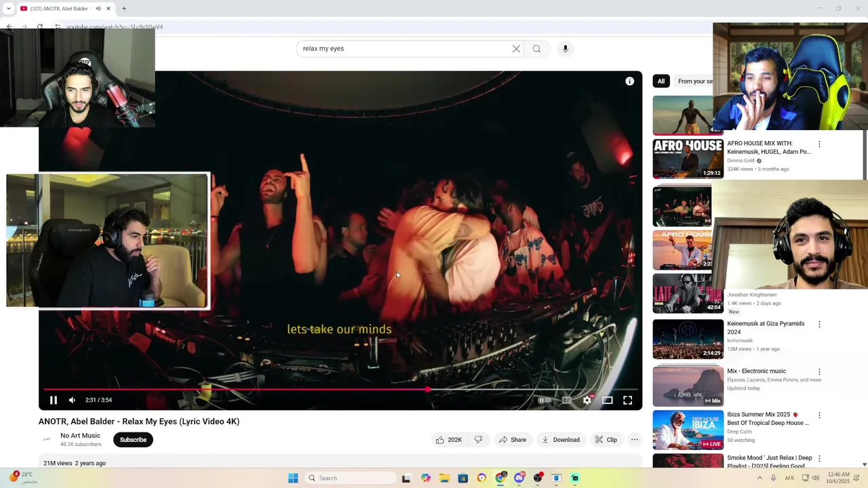Open Discord from the taskbar
868x488 pixels.
(519, 479)
